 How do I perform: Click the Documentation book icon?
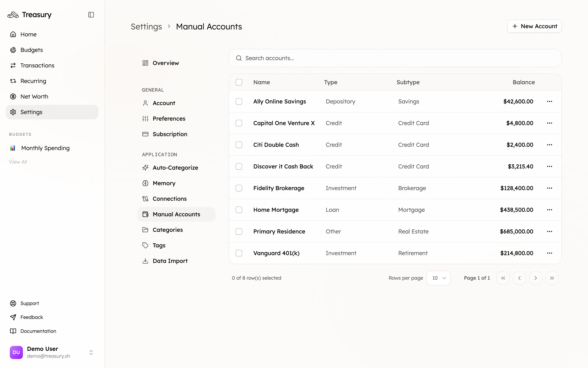[x=13, y=331]
